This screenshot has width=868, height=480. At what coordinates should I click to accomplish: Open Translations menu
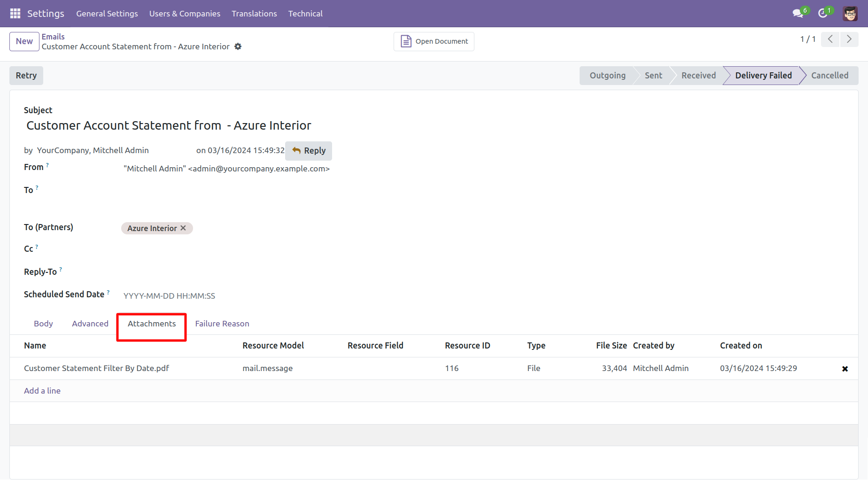click(x=254, y=14)
